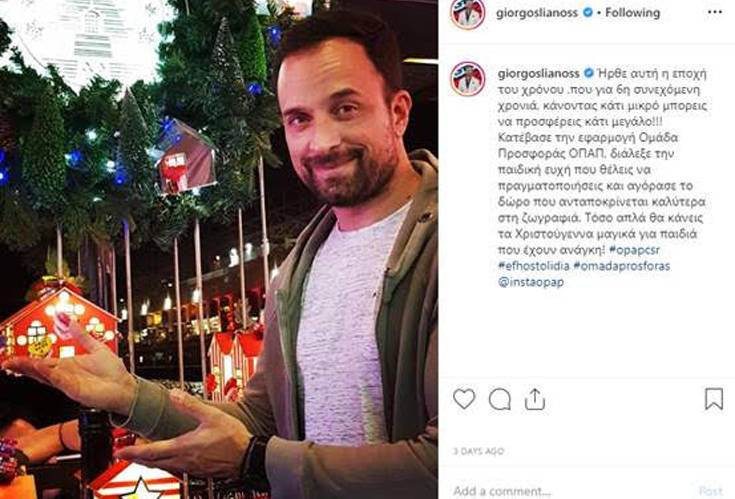735x499 pixels.
Task: Like the post with the heart icon
Action: click(464, 399)
